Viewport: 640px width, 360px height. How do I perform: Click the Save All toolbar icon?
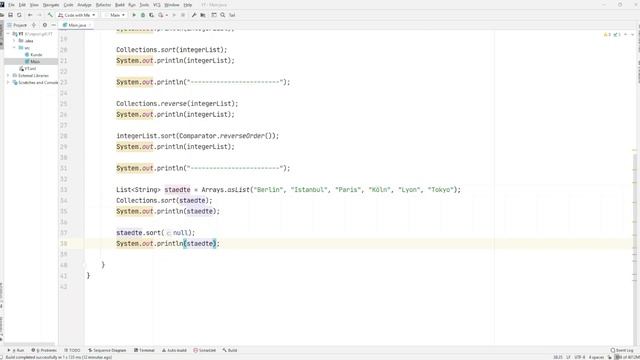tap(11, 15)
